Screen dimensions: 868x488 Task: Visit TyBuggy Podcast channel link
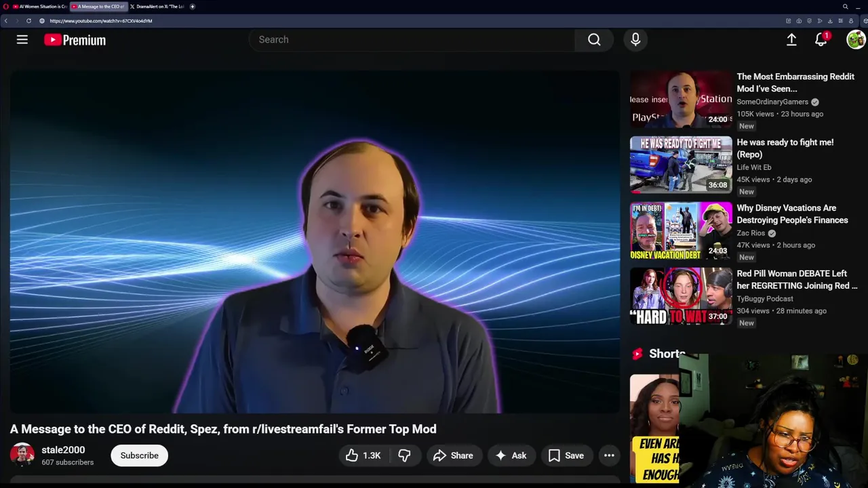765,299
